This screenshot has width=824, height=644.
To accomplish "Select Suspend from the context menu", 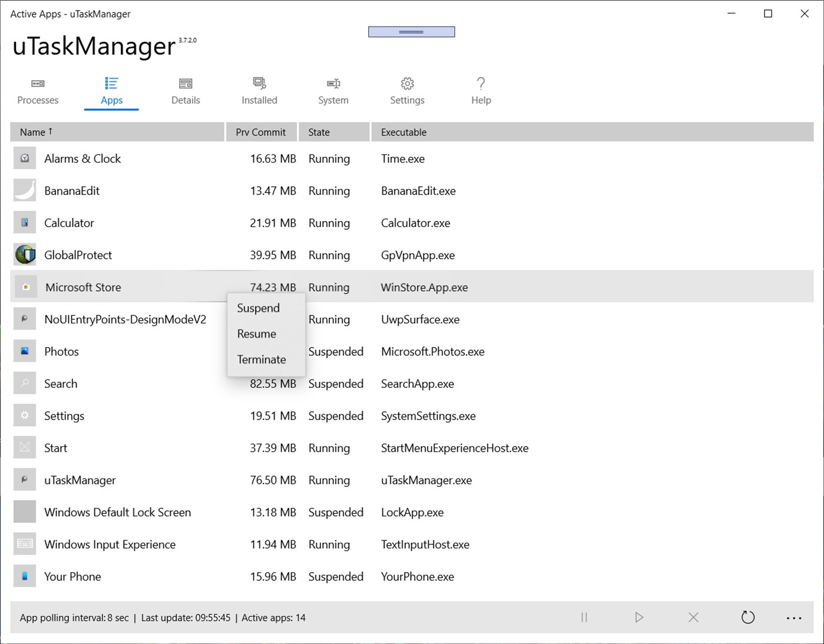I will [258, 308].
